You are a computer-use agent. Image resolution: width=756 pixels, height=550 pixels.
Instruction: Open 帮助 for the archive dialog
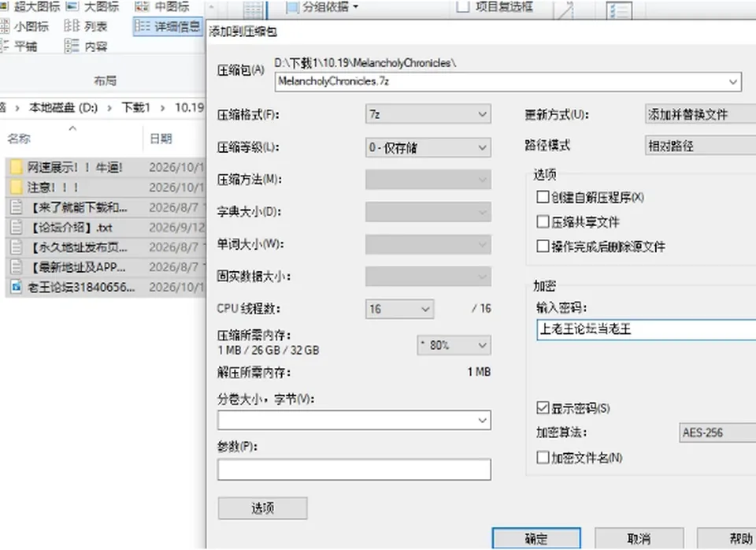click(727, 538)
